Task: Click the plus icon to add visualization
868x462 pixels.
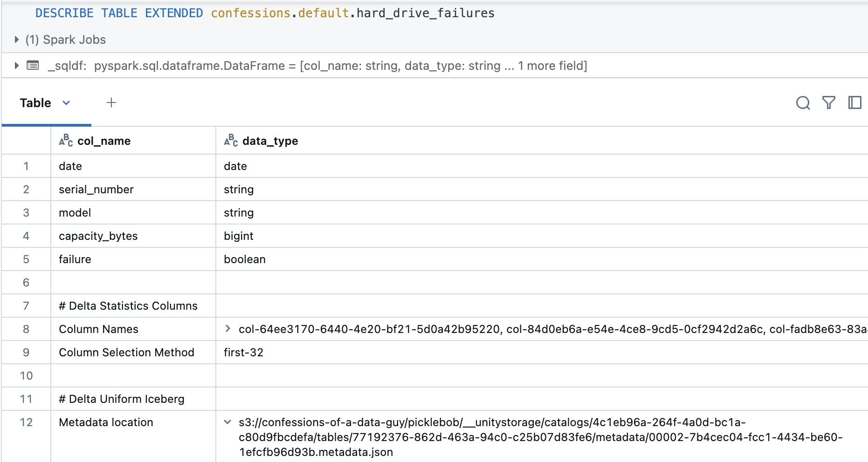Action: [111, 103]
